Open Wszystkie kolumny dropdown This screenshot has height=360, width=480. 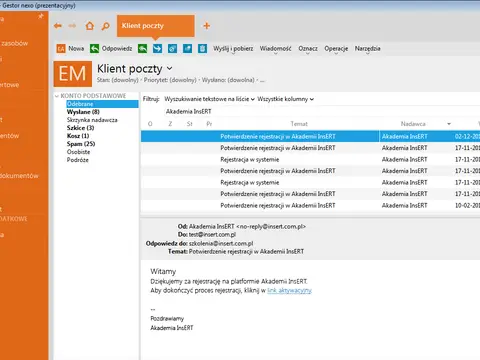tap(285, 99)
